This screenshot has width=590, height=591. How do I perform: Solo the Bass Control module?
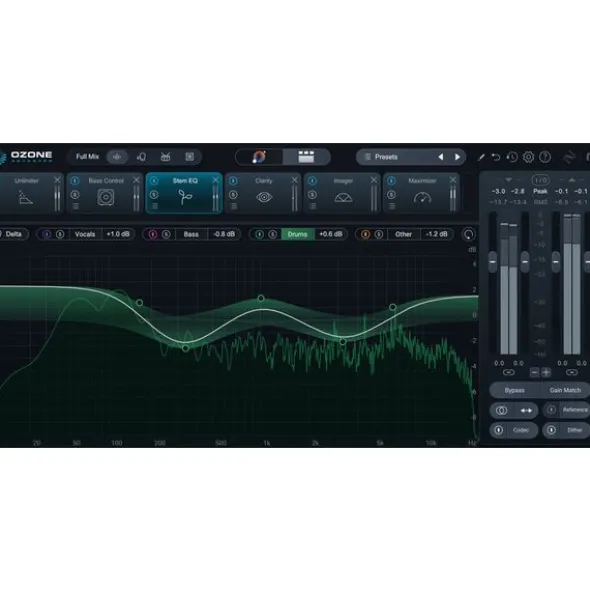click(75, 195)
